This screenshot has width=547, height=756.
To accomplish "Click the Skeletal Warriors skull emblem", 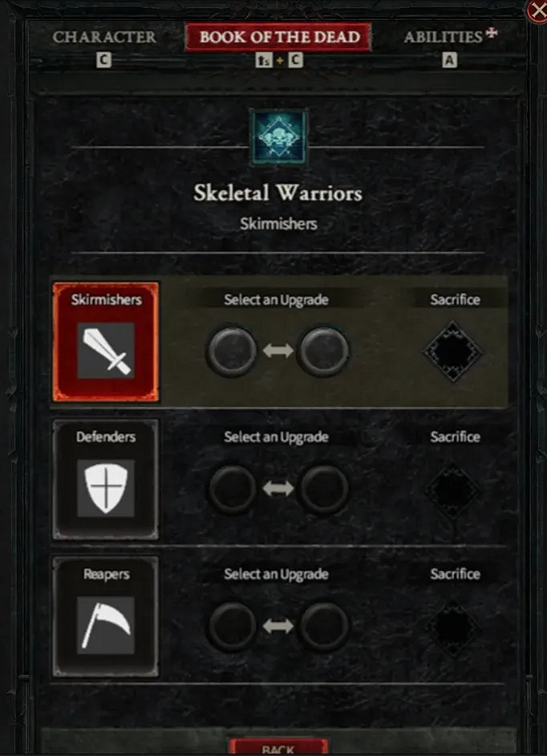I will (x=278, y=136).
